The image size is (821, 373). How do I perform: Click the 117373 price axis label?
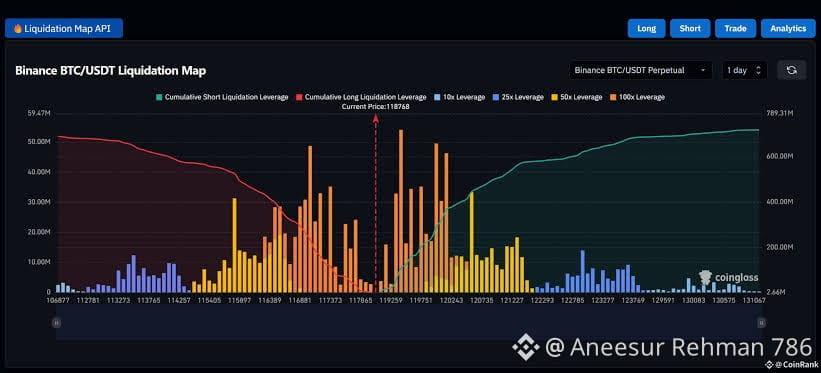coord(331,301)
